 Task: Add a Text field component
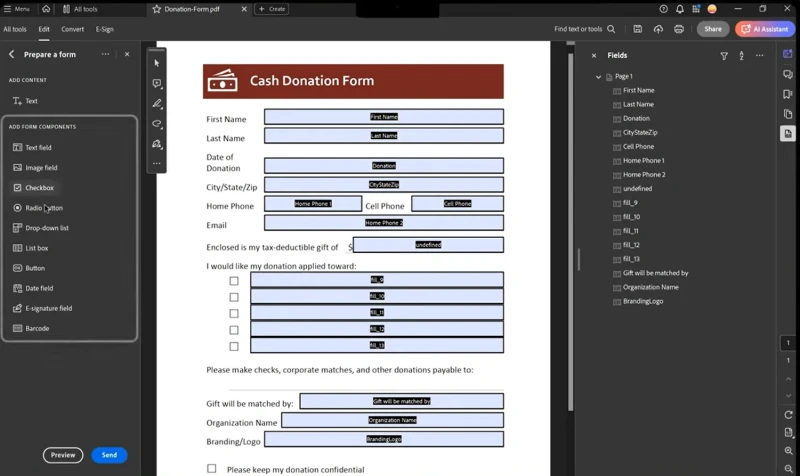[x=32, y=147]
